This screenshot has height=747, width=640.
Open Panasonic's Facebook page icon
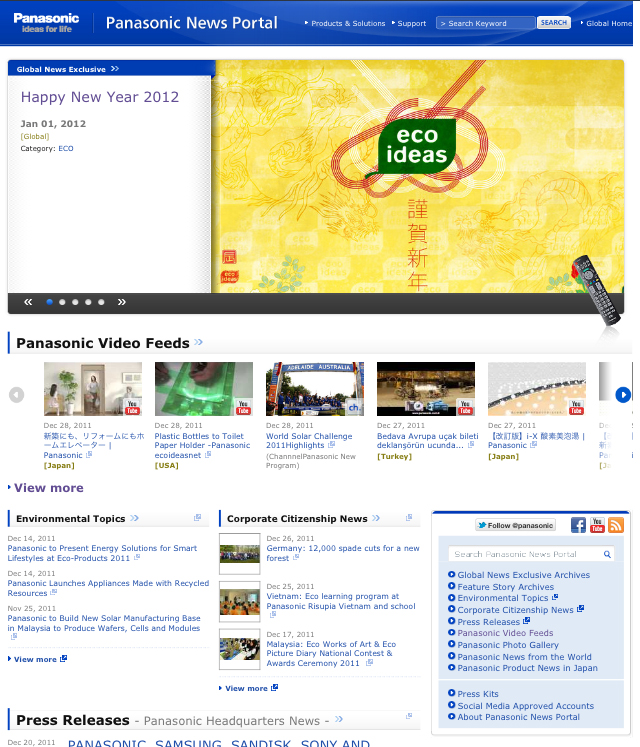pyautogui.click(x=578, y=525)
